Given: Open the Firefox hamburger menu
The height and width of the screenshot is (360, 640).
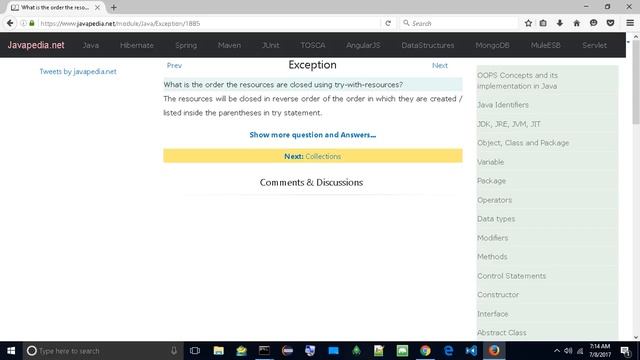Looking at the screenshot, I should pos(630,23).
